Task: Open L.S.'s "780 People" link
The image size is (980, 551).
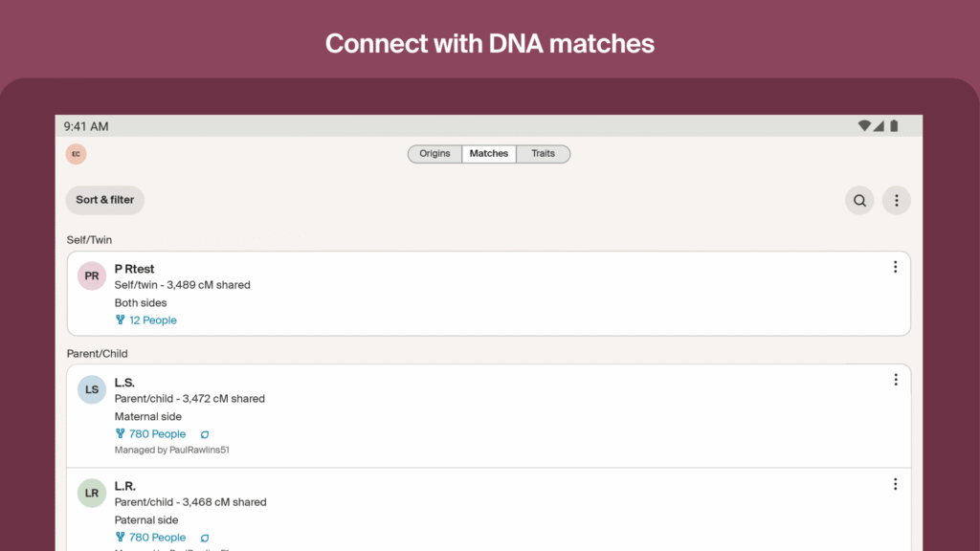Action: click(x=156, y=433)
